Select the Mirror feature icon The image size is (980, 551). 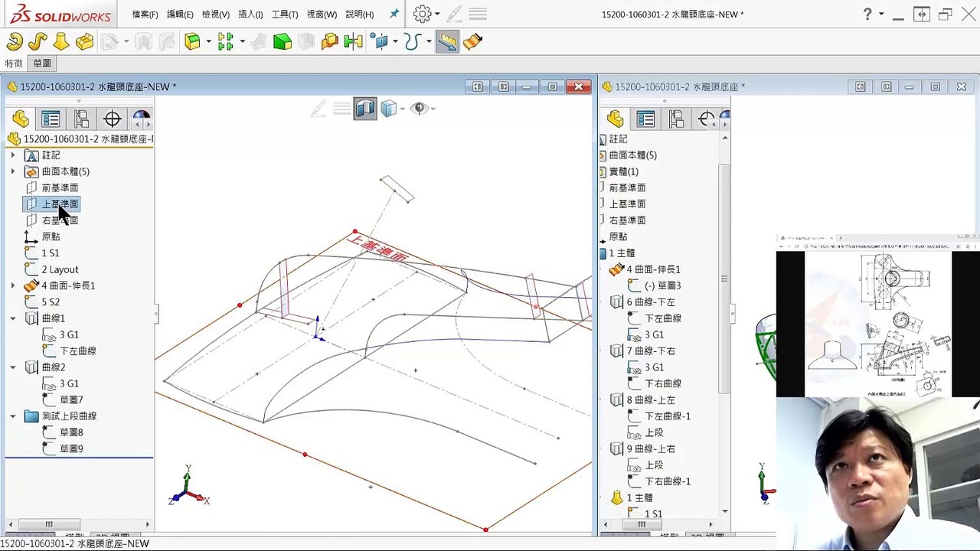[x=353, y=41]
